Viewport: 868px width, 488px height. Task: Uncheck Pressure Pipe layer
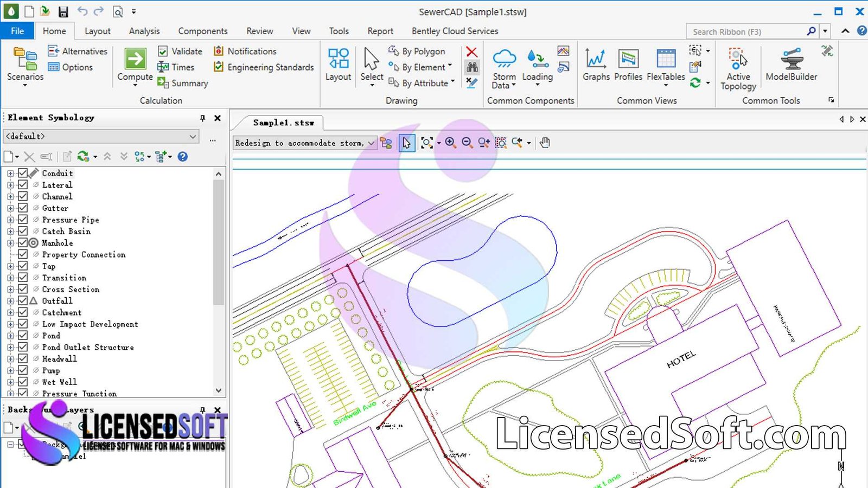pos(23,220)
